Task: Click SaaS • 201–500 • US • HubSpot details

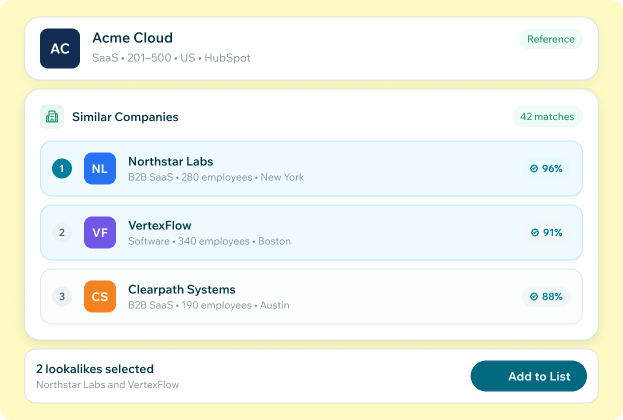Action: [x=171, y=58]
